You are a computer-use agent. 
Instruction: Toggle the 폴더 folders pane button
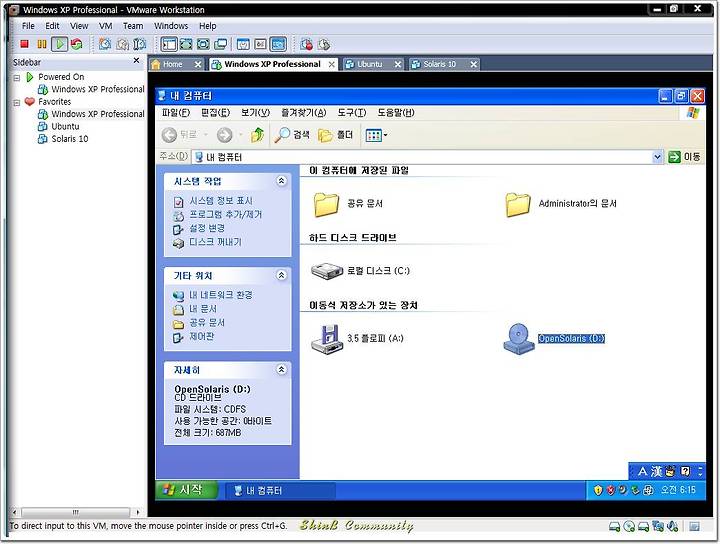336,135
